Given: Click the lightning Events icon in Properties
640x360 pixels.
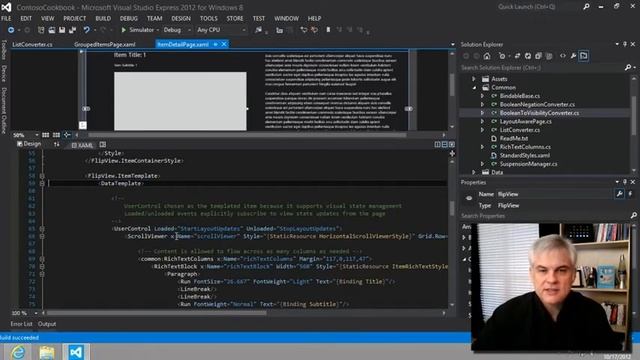Looking at the screenshot, I should 630,194.
